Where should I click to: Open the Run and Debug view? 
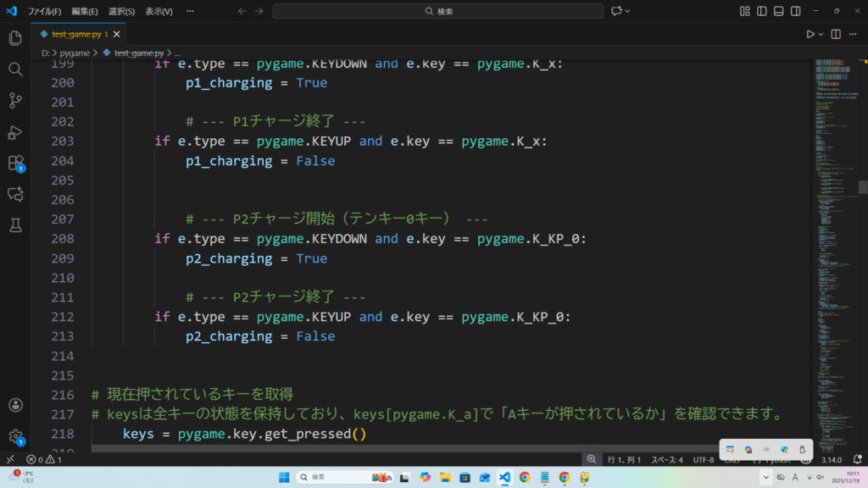(x=15, y=132)
